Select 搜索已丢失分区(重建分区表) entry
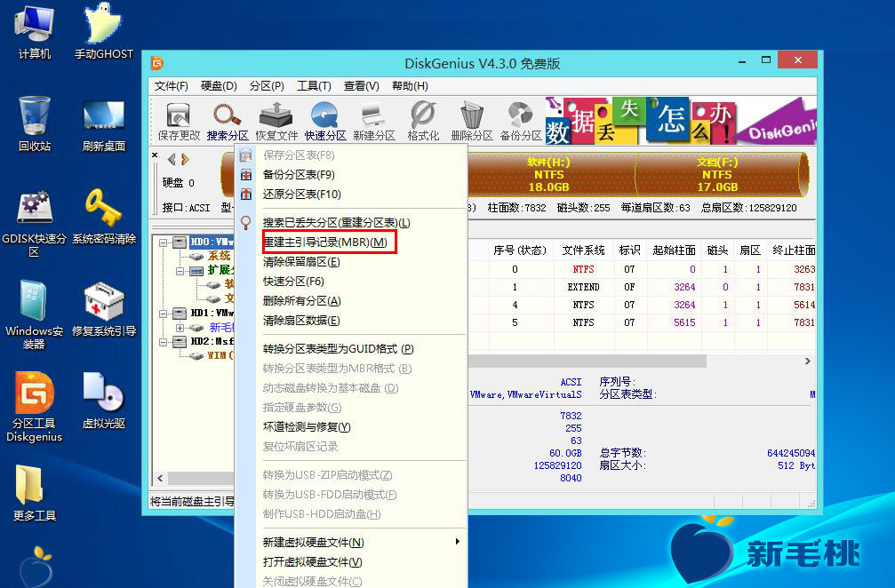 pos(352,223)
